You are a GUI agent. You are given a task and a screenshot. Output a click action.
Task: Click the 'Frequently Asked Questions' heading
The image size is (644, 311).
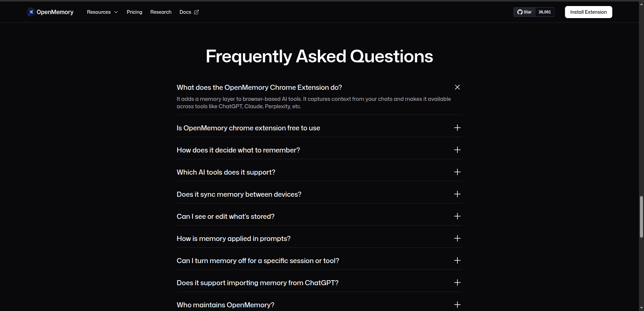click(x=319, y=56)
